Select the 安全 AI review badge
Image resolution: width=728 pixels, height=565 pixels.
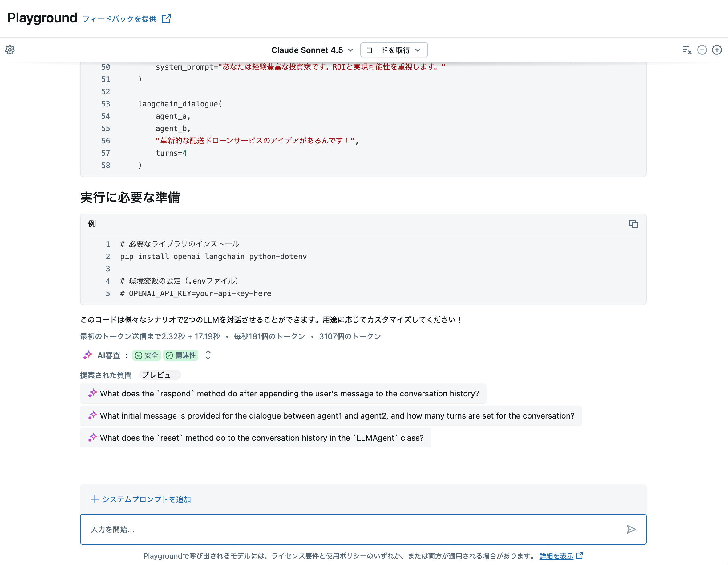146,355
